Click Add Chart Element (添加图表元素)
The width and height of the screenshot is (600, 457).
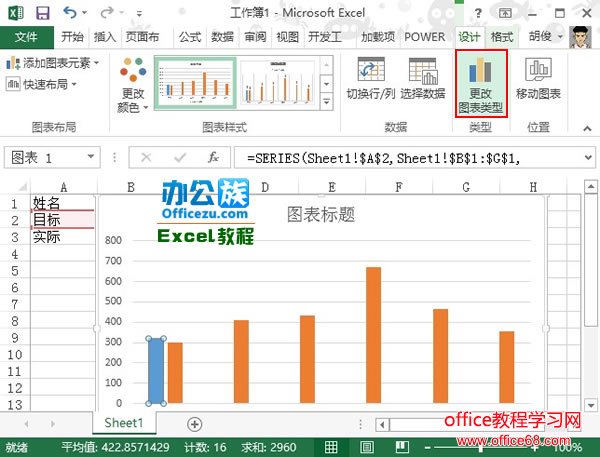pos(52,62)
